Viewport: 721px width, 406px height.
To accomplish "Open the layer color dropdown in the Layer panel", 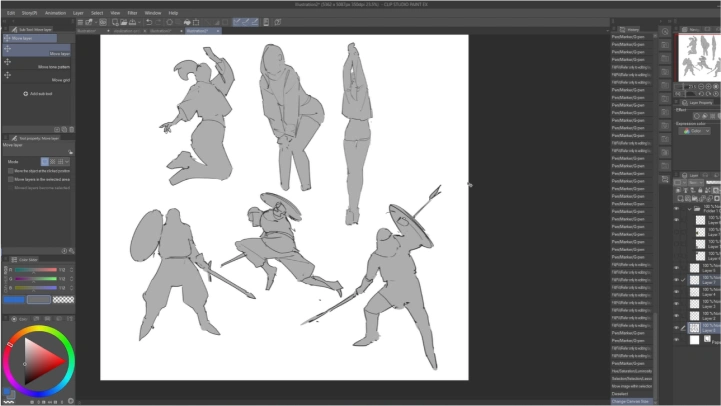I will pyautogui.click(x=681, y=183).
